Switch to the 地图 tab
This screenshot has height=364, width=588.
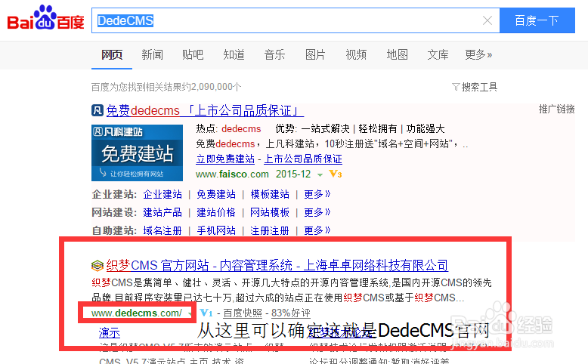397,54
